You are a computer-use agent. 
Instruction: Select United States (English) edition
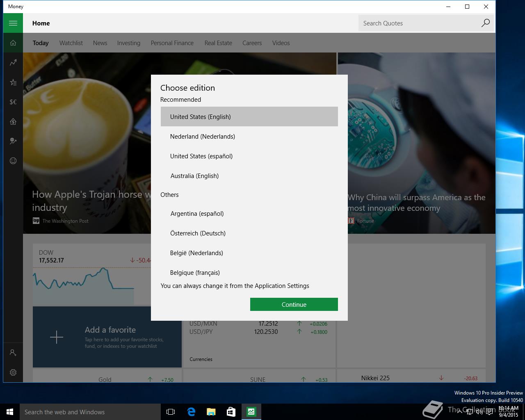click(249, 116)
